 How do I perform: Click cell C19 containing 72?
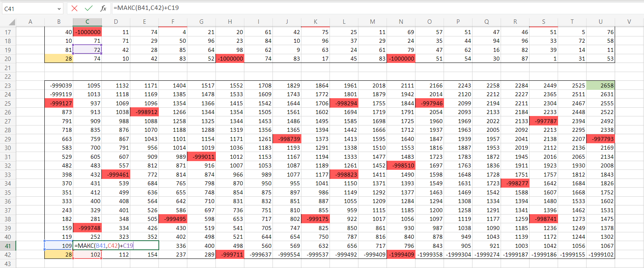click(x=87, y=50)
